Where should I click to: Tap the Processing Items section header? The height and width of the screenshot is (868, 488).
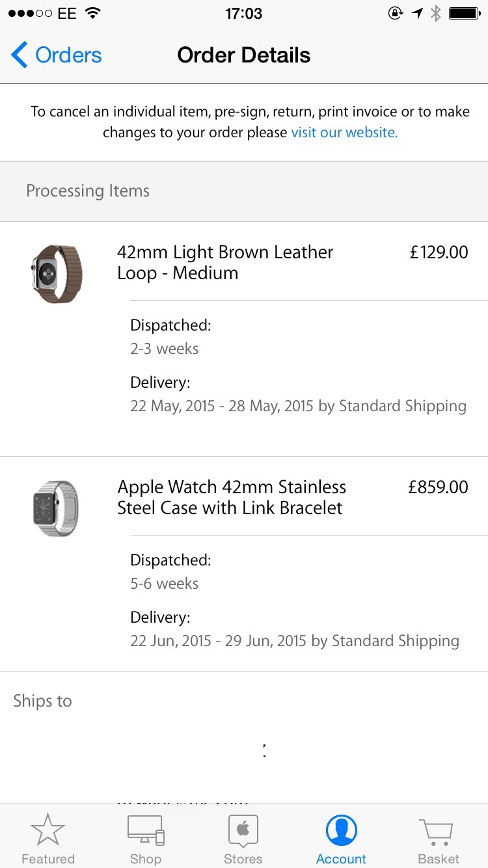(88, 191)
